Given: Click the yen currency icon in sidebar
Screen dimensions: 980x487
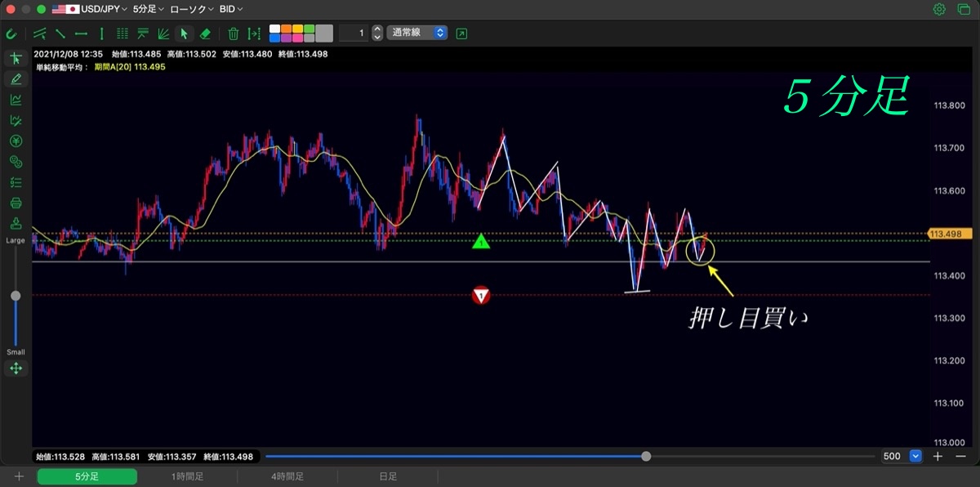Looking at the screenshot, I should [16, 141].
